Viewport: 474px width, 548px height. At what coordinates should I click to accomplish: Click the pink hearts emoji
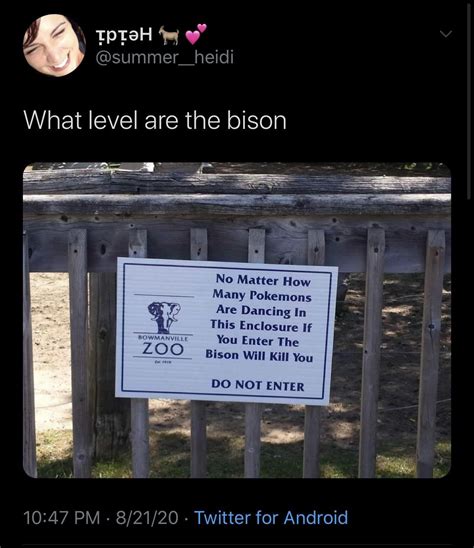point(196,34)
